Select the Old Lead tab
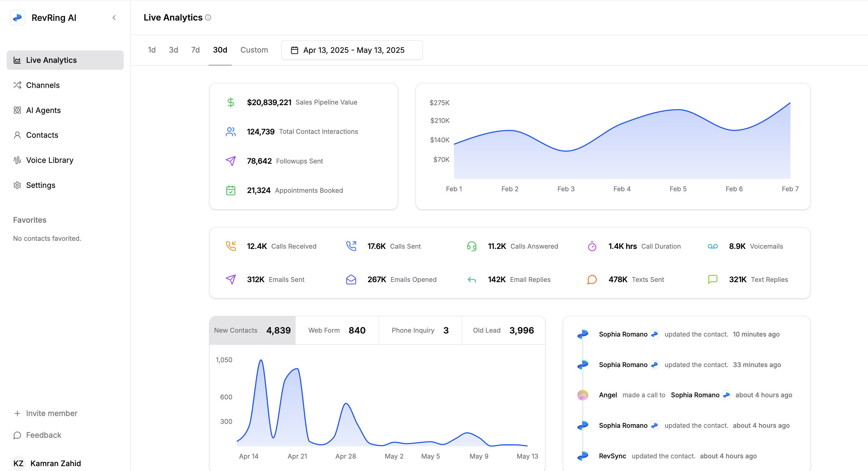 503,330
